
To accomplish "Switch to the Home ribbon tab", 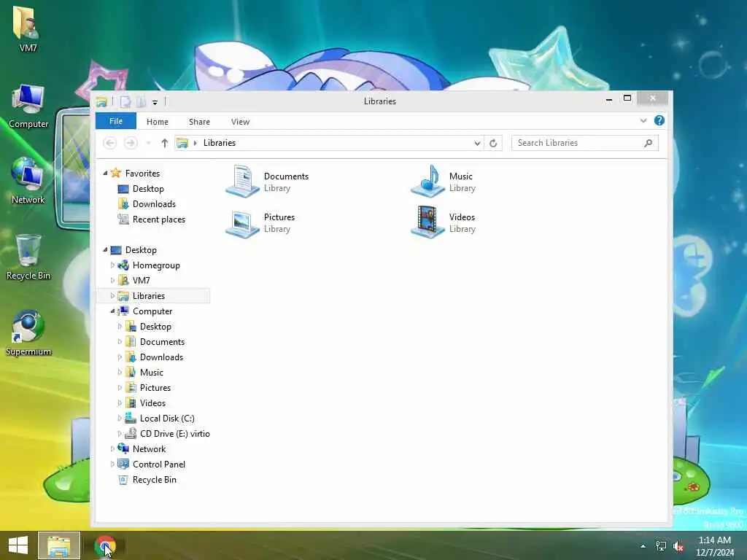I will point(158,122).
